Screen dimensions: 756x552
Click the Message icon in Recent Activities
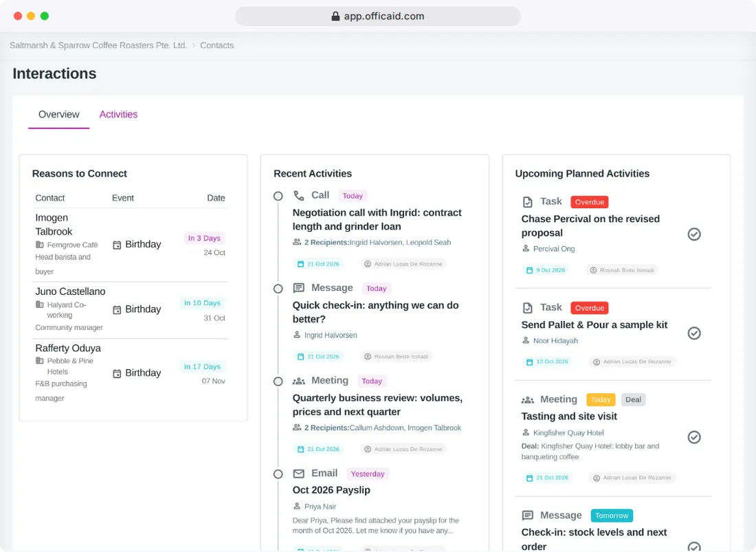pyautogui.click(x=299, y=288)
